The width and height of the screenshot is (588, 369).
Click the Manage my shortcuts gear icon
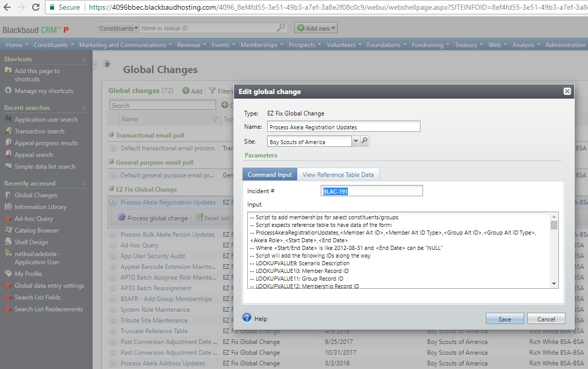[x=8, y=91]
